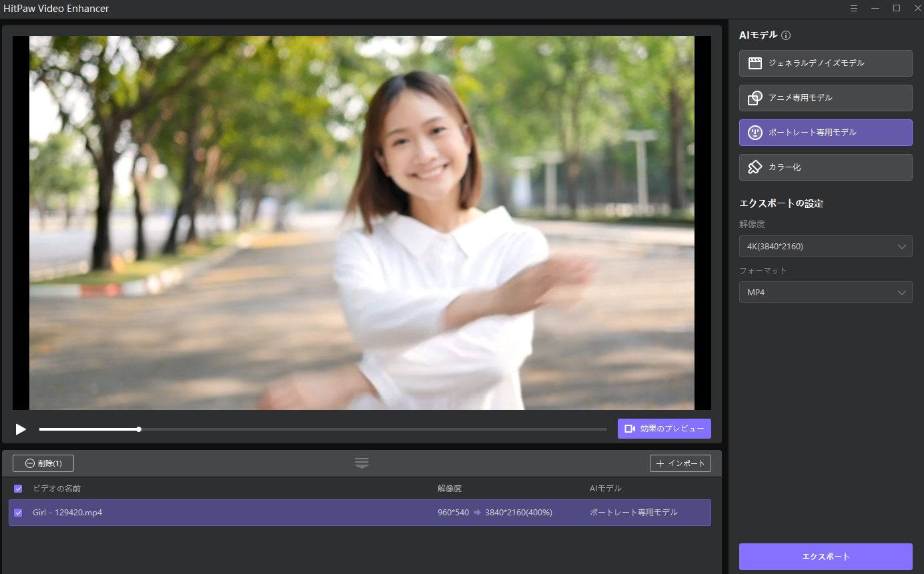Click the camera icon on 効果のプレビュー button

(629, 428)
